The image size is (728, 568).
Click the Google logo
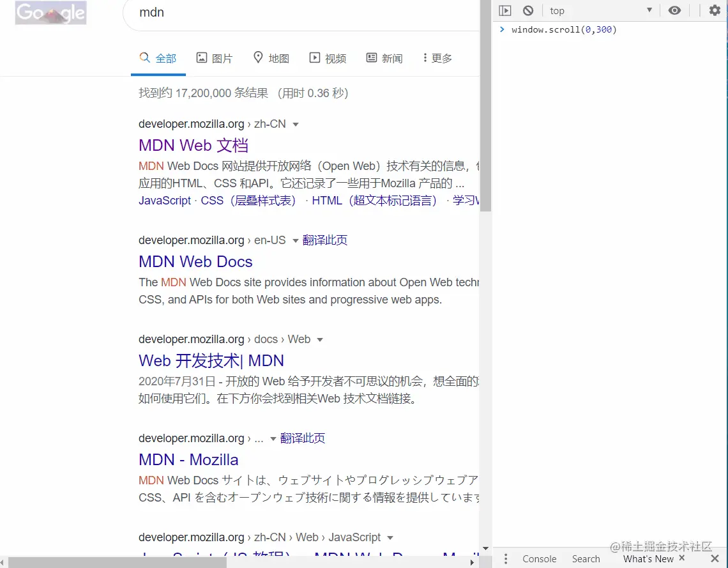click(x=50, y=13)
